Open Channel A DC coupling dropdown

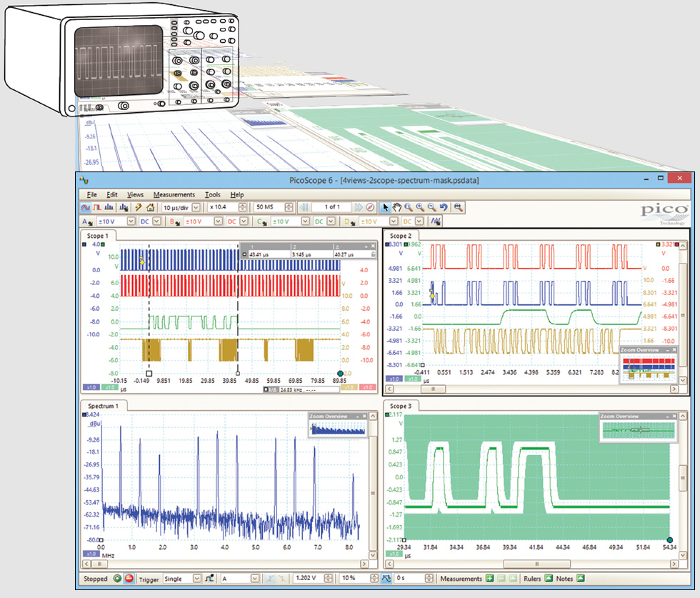click(156, 221)
